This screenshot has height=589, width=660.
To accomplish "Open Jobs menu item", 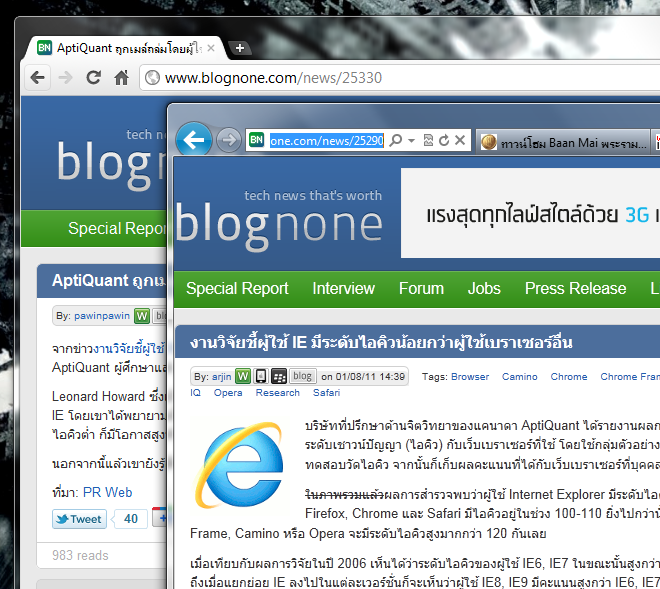I will (484, 288).
